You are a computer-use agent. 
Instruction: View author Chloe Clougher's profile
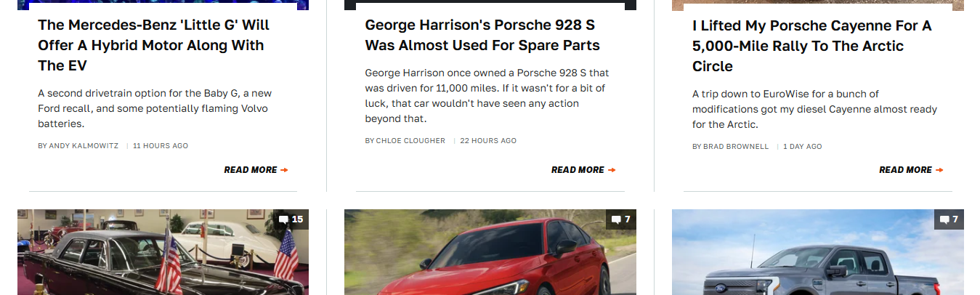coord(410,141)
